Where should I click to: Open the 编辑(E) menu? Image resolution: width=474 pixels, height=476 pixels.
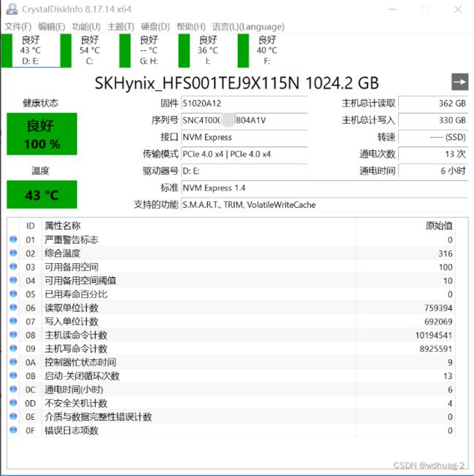click(x=52, y=27)
